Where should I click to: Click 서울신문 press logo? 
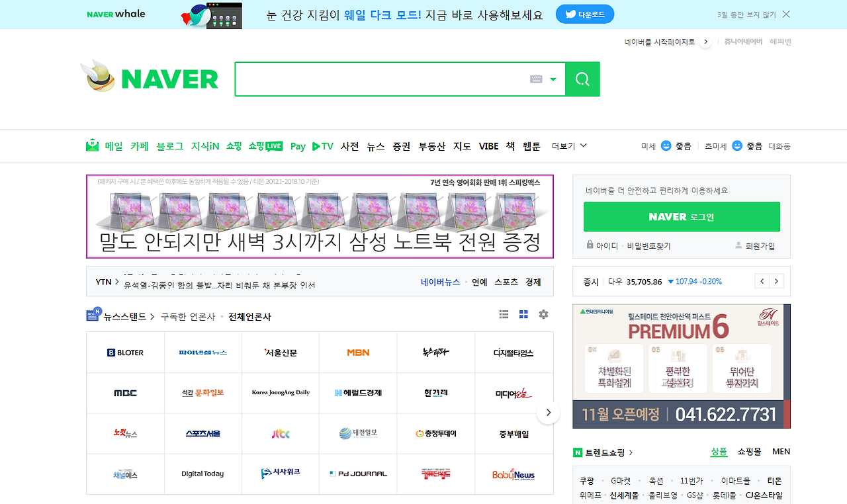point(281,353)
